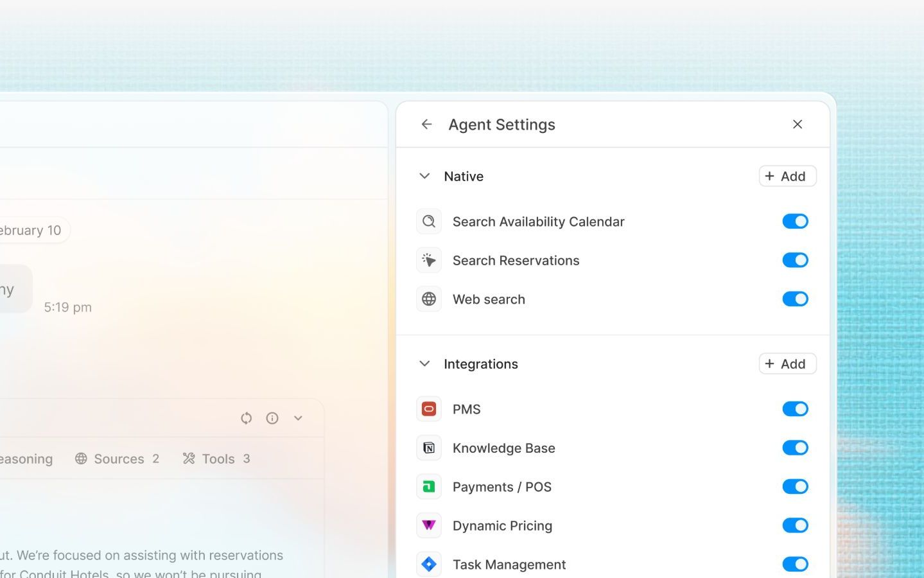
Task: Expand the message card dropdown chevron
Action: [298, 418]
